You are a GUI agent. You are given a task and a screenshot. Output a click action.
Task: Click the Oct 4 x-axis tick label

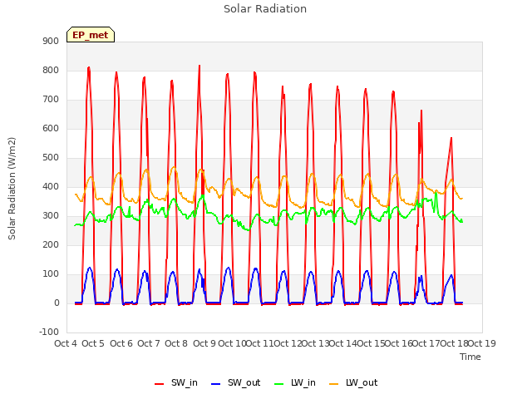point(66,343)
